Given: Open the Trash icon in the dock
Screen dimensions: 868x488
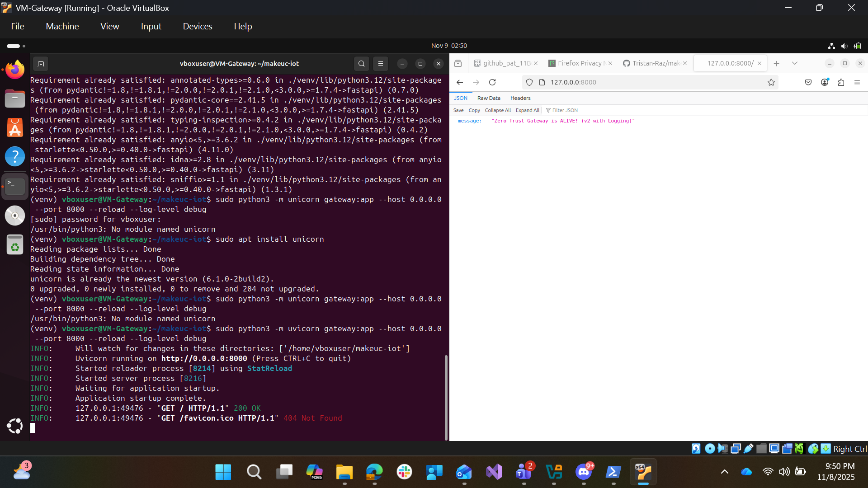Looking at the screenshot, I should [x=15, y=245].
